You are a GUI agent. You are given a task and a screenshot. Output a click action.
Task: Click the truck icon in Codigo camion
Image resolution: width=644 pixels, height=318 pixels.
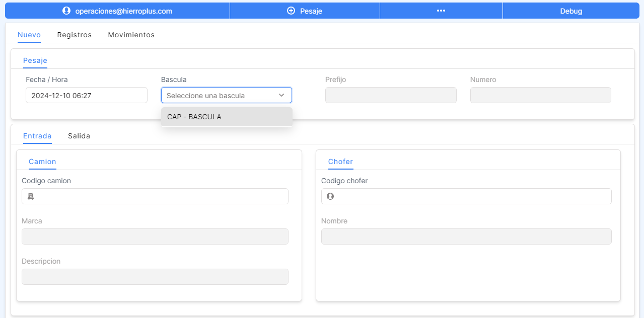(30, 196)
